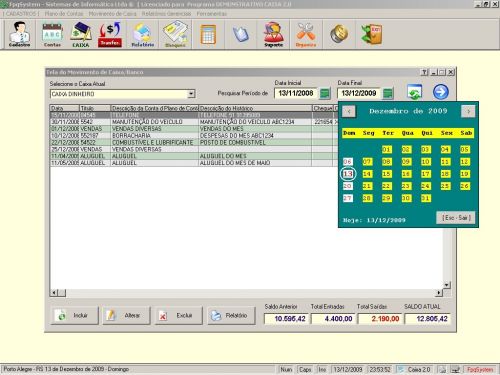Select the highlighted TELEFONE row

[194, 115]
